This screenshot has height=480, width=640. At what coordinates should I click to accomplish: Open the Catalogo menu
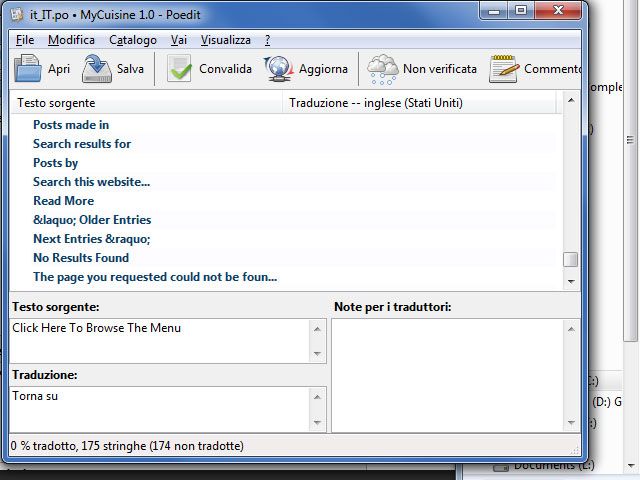tap(133, 40)
